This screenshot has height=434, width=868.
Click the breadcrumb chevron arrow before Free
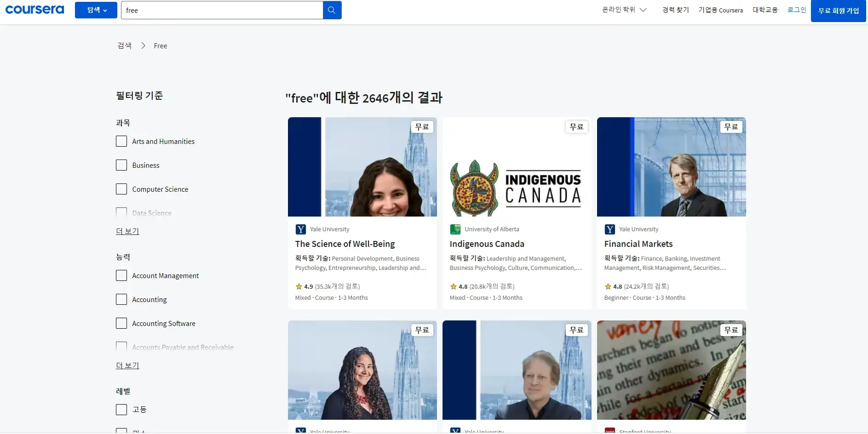point(143,46)
